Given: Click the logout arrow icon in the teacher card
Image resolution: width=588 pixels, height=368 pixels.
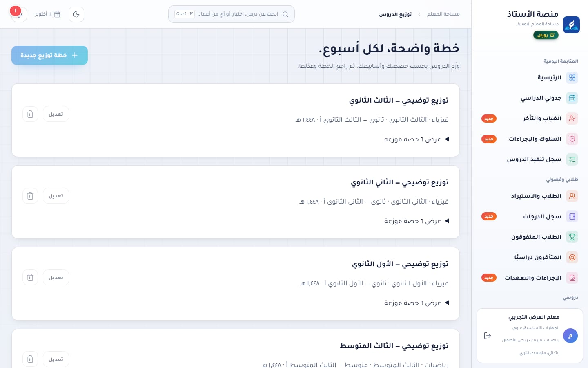Looking at the screenshot, I should (x=487, y=336).
